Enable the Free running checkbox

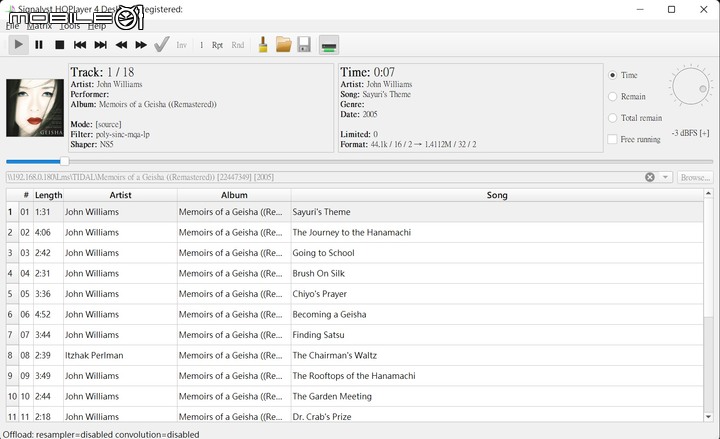pyautogui.click(x=612, y=139)
